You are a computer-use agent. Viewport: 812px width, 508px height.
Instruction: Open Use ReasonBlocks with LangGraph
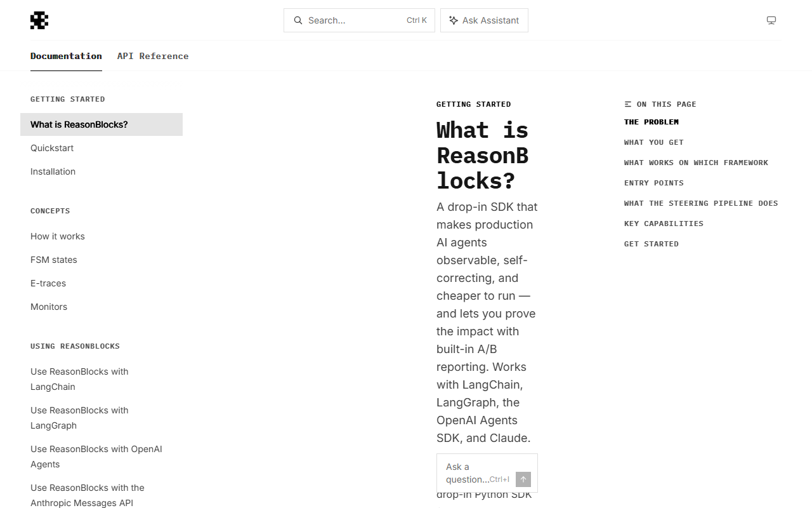pyautogui.click(x=101, y=418)
